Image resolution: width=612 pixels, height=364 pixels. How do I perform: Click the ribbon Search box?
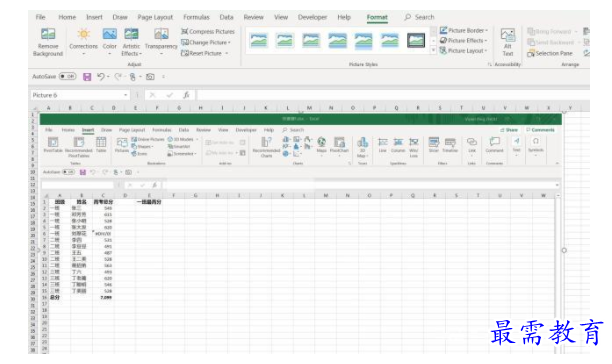[420, 17]
